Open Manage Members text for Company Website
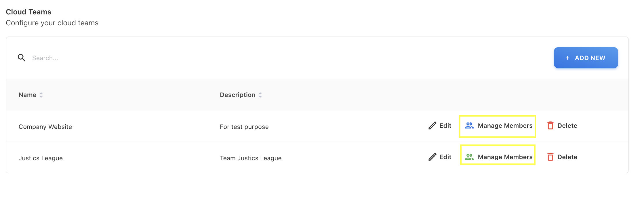 coord(505,126)
